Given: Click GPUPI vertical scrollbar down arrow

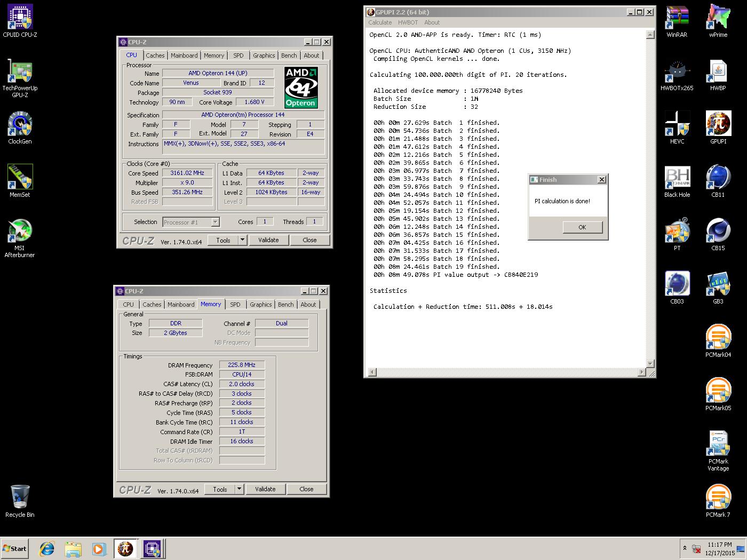Looking at the screenshot, I should (x=650, y=364).
